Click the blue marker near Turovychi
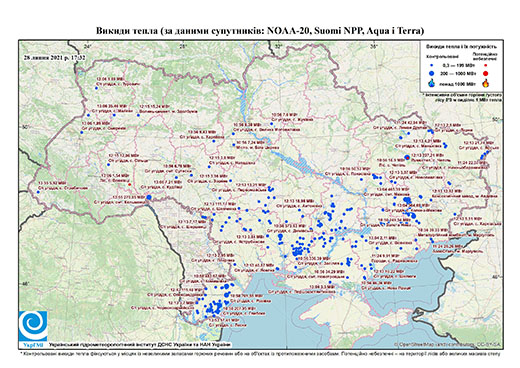Viewport: 520px width, 368px height. 96,88
